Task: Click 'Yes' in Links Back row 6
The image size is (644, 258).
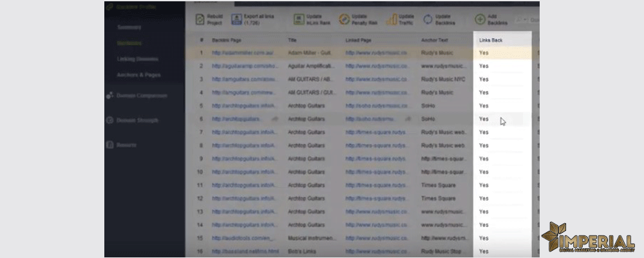Action: pos(484,119)
